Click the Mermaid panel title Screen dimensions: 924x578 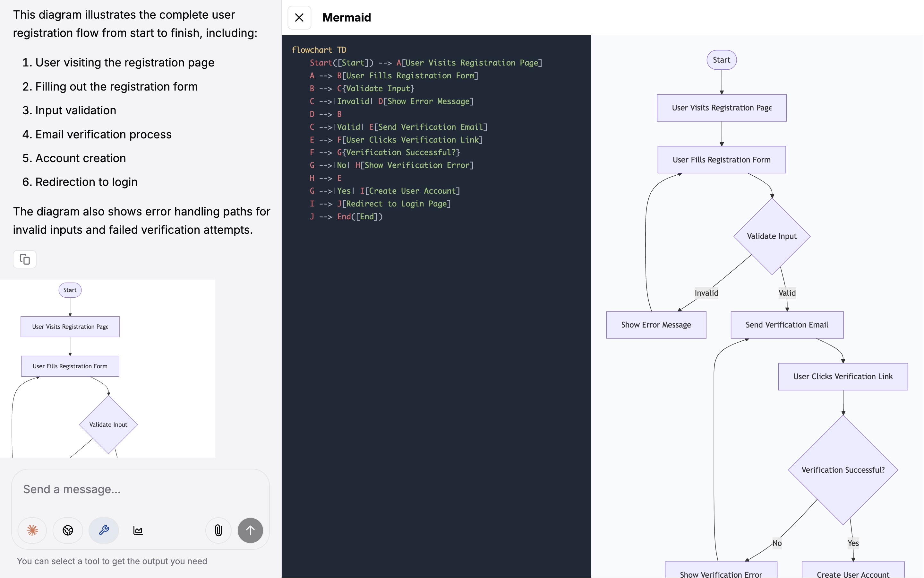[347, 18]
